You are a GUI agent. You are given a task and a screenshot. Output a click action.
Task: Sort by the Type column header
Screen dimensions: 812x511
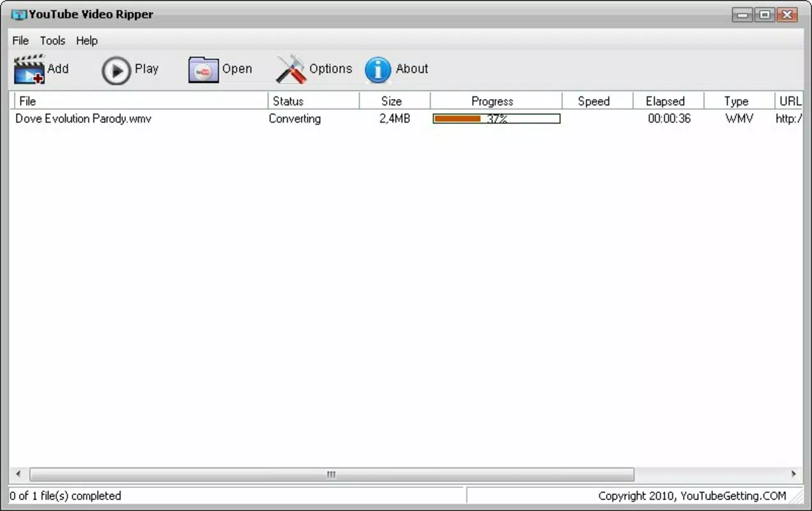click(x=739, y=101)
